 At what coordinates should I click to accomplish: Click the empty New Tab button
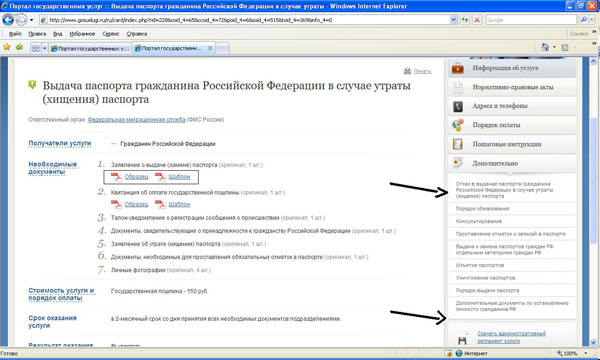click(223, 49)
